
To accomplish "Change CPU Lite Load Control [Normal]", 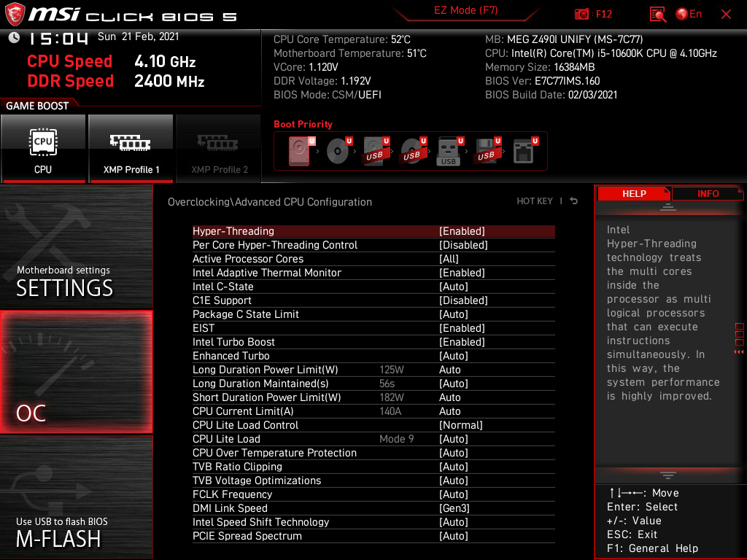I will (373, 424).
